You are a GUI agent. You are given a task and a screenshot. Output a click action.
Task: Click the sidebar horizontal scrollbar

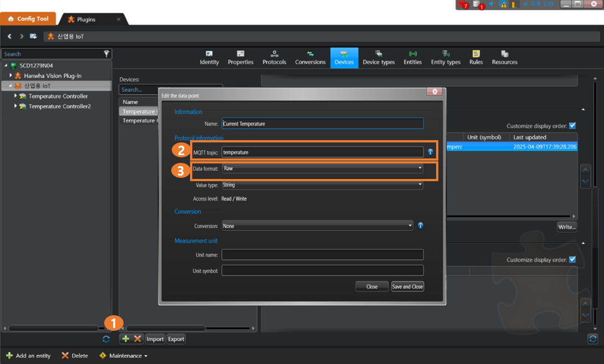(53, 329)
